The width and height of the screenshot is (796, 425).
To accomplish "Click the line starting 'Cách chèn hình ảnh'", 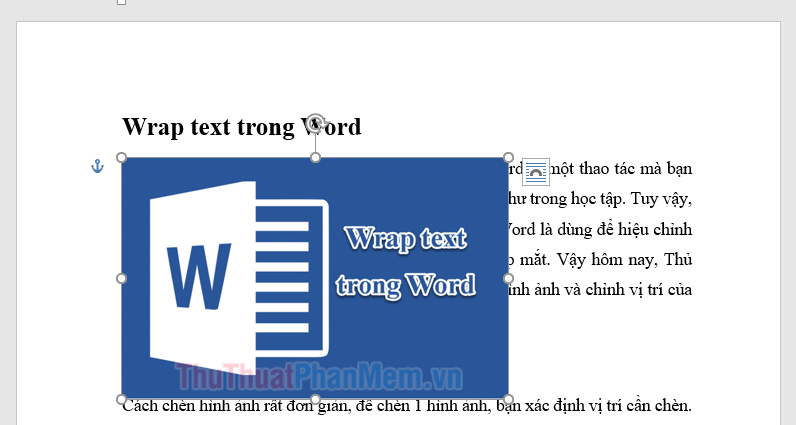I will [407, 406].
